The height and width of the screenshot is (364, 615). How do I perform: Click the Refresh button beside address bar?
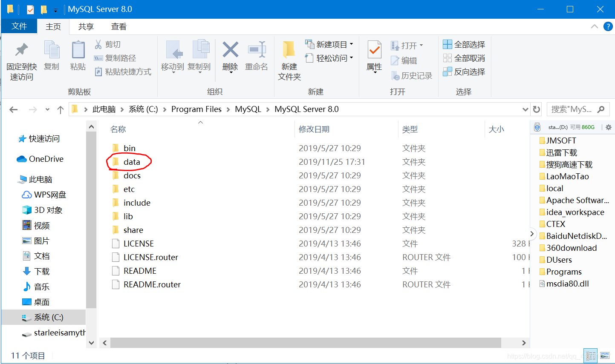(x=537, y=109)
